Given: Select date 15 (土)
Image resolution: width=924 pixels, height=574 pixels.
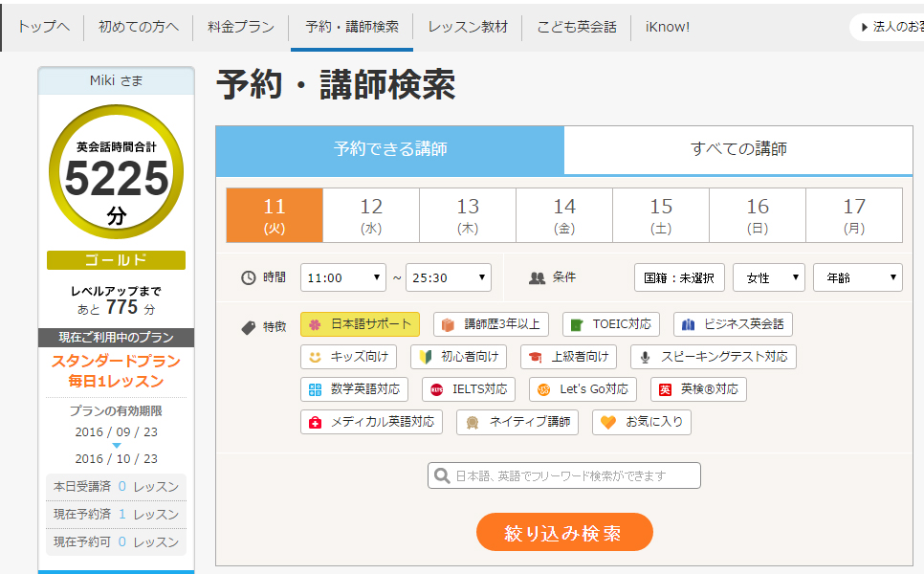Looking at the screenshot, I should pyautogui.click(x=661, y=215).
